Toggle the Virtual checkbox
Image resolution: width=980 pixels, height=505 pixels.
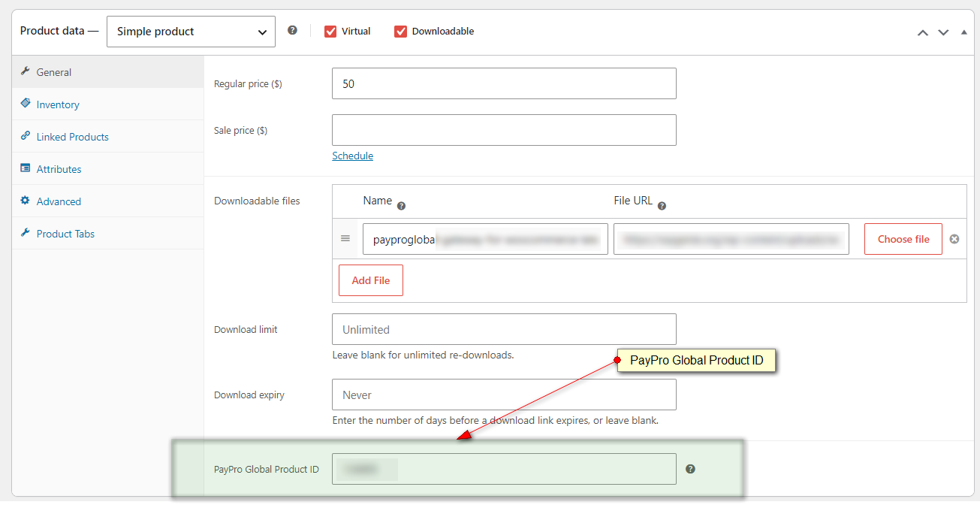coord(330,32)
